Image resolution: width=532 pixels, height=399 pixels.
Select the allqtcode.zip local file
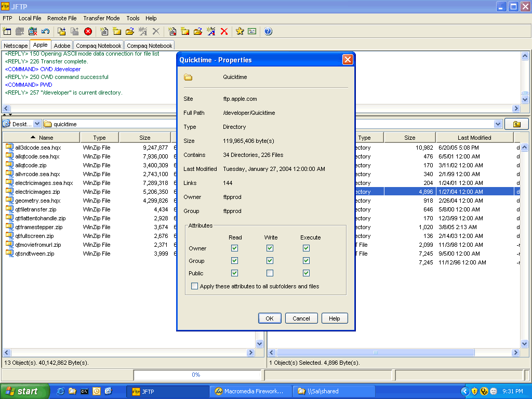tap(31, 165)
